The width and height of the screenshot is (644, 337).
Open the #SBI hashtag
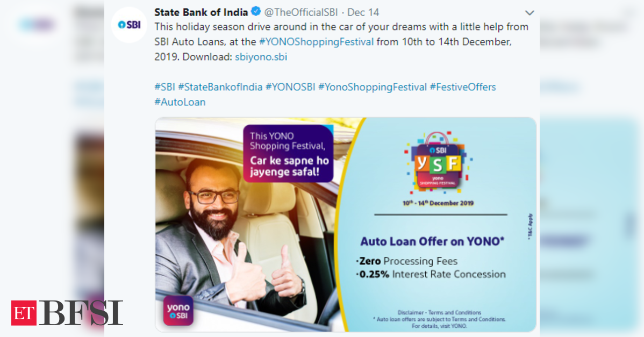tap(164, 87)
